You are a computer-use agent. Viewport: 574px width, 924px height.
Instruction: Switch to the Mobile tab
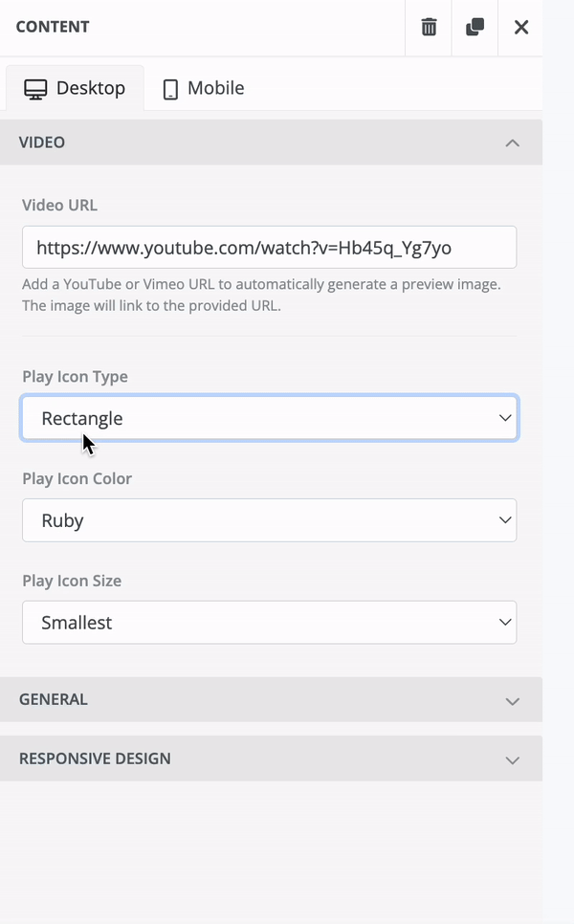(203, 88)
